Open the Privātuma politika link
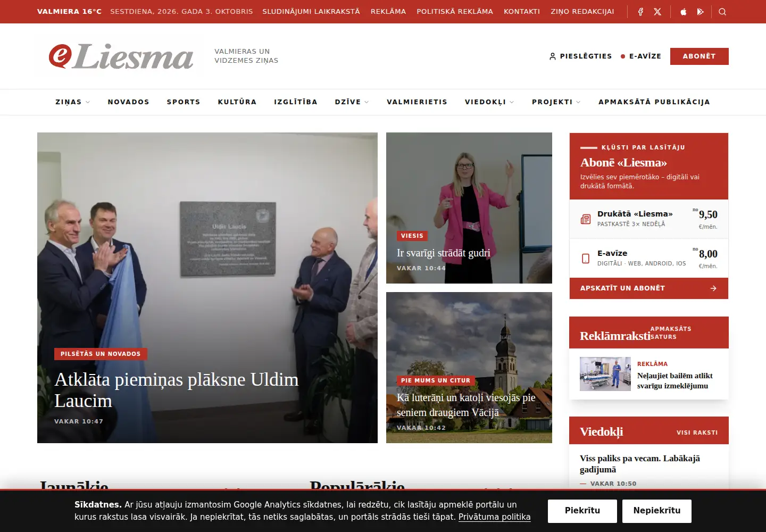Screen dimensions: 766x532 coord(495,517)
